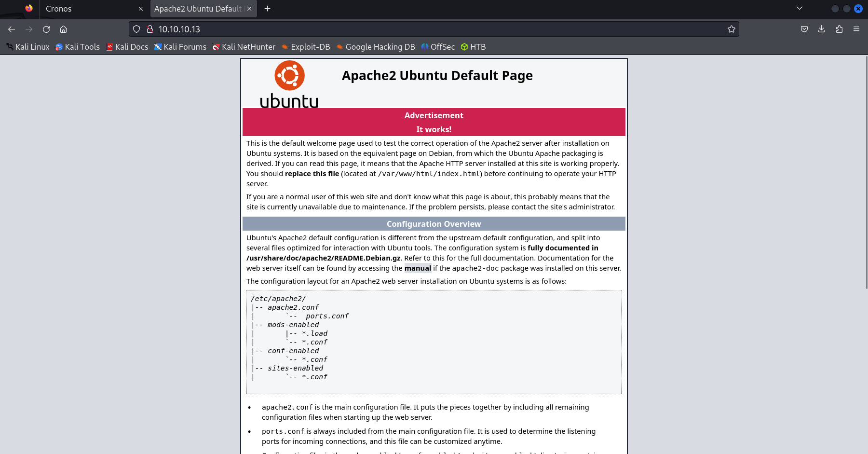
Task: Bookmark this page with the star icon
Action: coord(731,29)
